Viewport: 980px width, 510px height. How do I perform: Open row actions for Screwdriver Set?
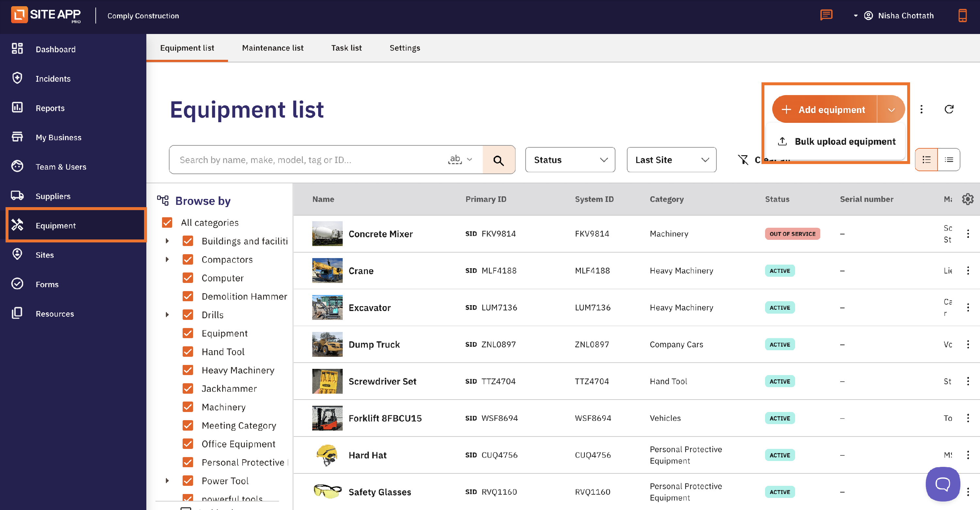(968, 381)
